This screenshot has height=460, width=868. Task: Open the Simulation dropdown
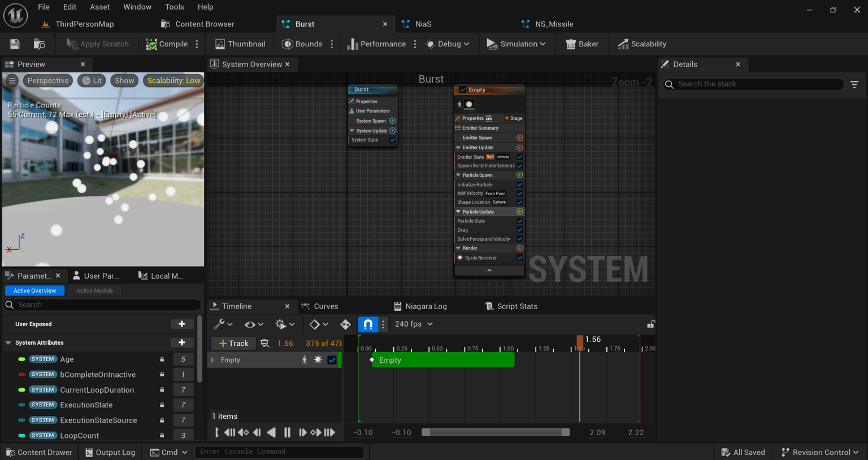tap(516, 44)
